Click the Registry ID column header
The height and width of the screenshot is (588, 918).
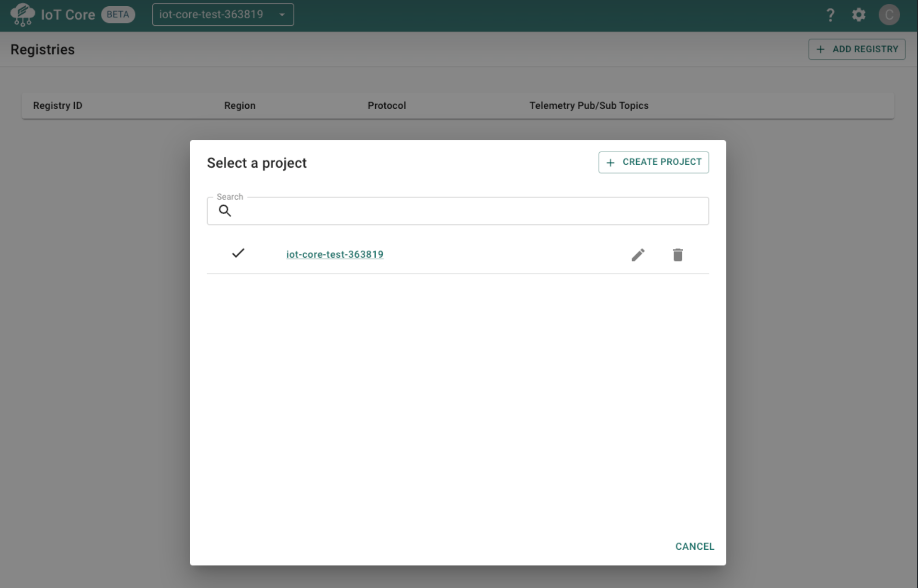[57, 106]
